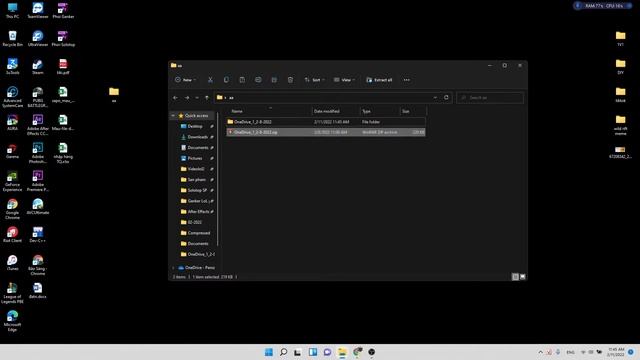Image resolution: width=640 pixels, height=360 pixels.
Task: Click the Copy icon in Explorer toolbar
Action: click(x=226, y=80)
